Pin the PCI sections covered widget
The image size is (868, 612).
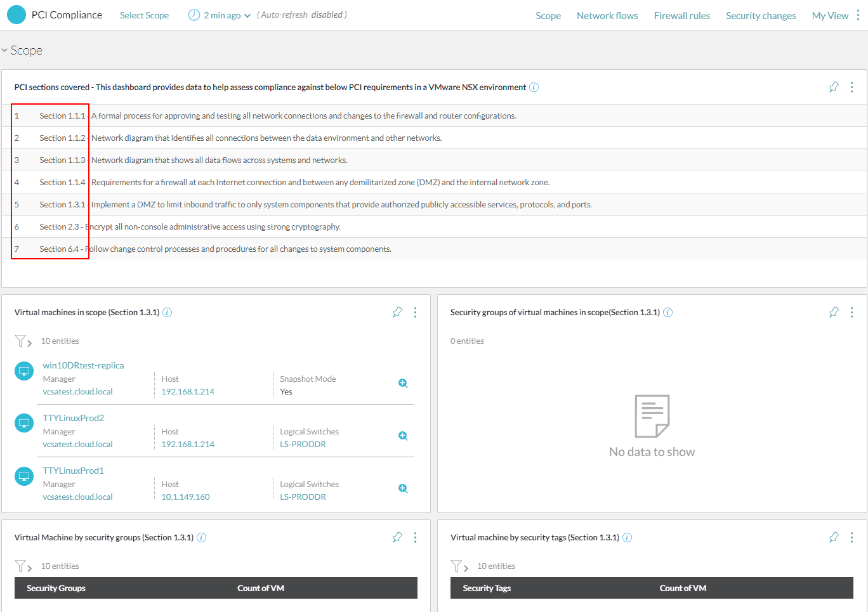point(834,87)
